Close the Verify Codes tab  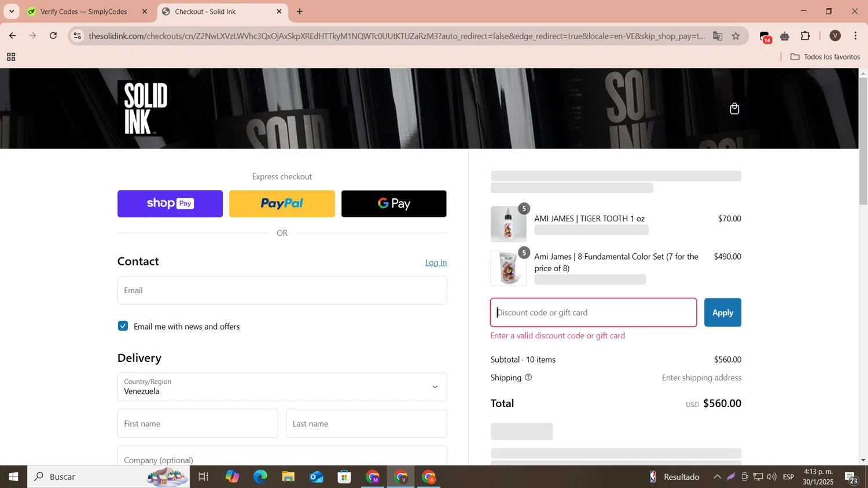(145, 12)
